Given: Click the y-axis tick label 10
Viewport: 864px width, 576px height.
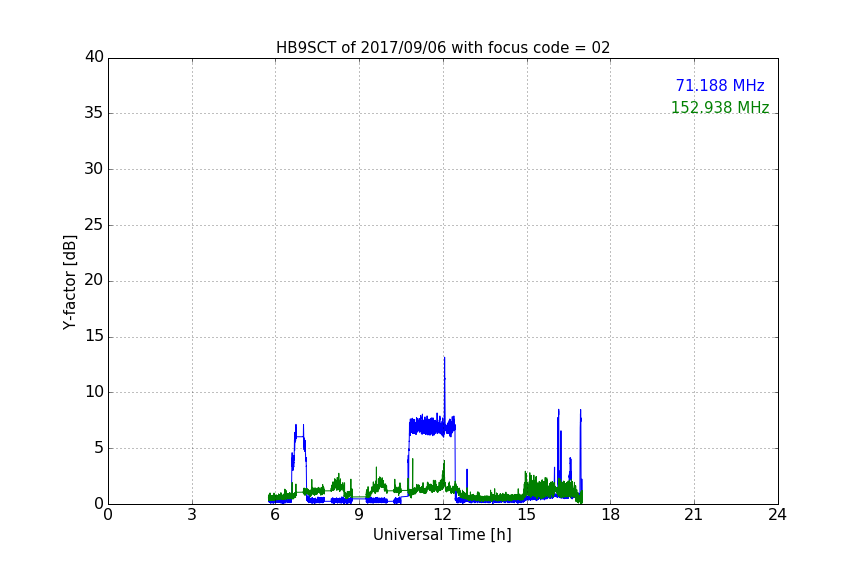Looking at the screenshot, I should (94, 392).
